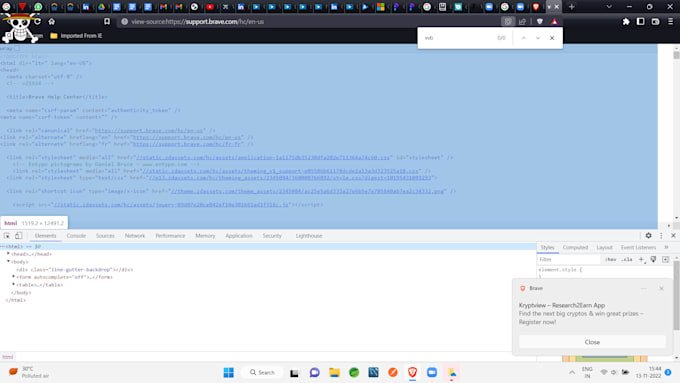Open the taskbar Search box
The image size is (680, 383).
pos(262,372)
